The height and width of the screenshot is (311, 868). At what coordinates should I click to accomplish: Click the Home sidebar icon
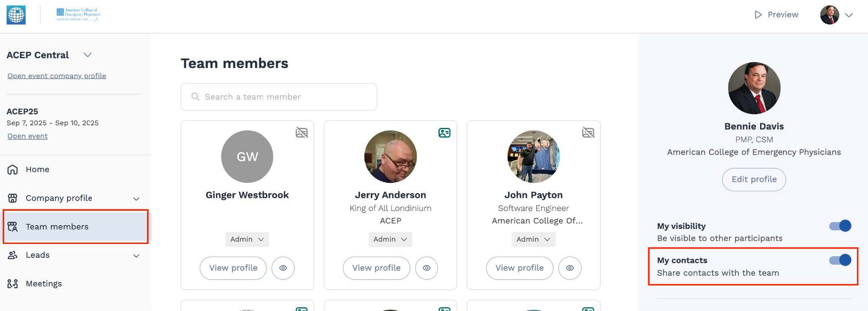(x=13, y=170)
